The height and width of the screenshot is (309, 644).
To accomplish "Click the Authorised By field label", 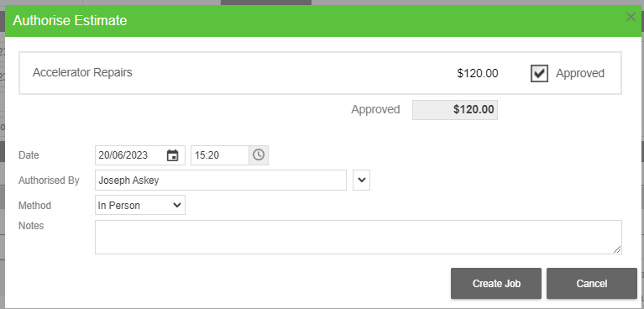I will pyautogui.click(x=49, y=181).
